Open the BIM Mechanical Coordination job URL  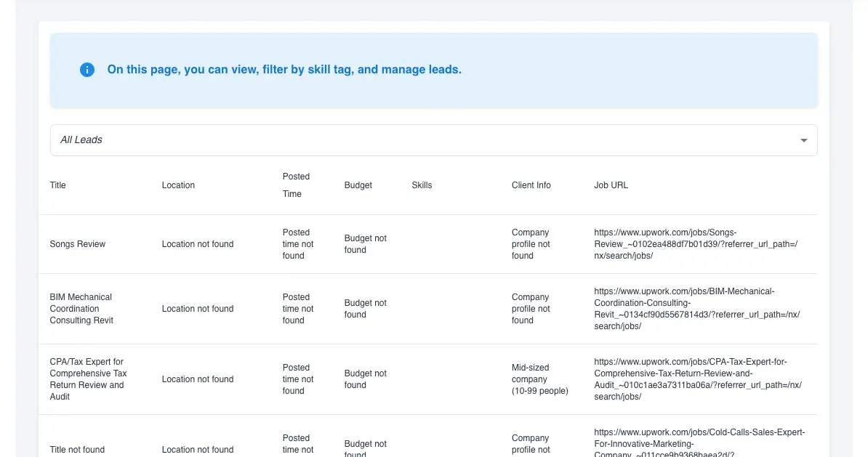click(x=696, y=308)
